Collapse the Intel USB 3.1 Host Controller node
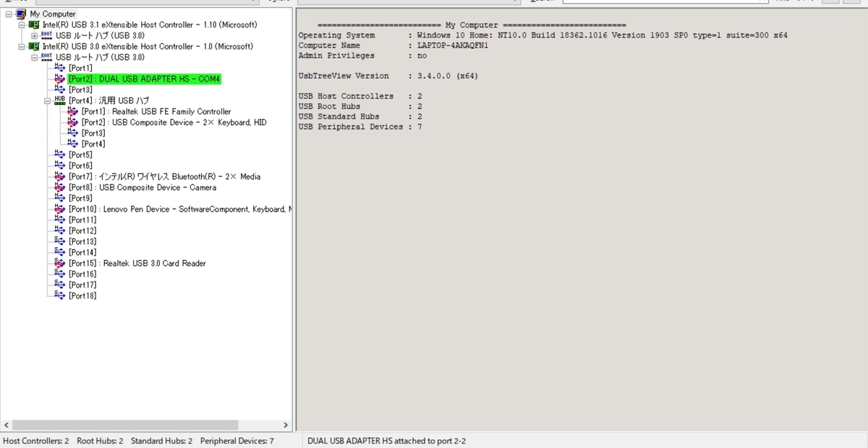This screenshot has height=448, width=868. pyautogui.click(x=22, y=25)
